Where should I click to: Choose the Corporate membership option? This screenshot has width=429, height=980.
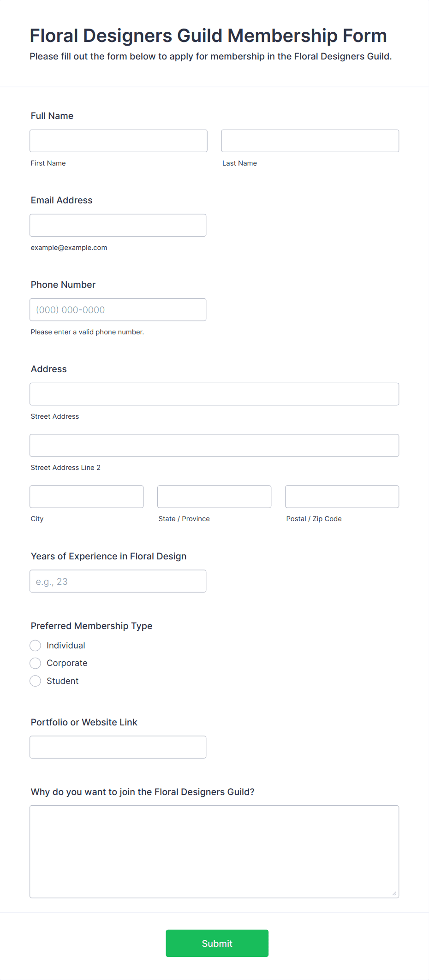tap(36, 663)
